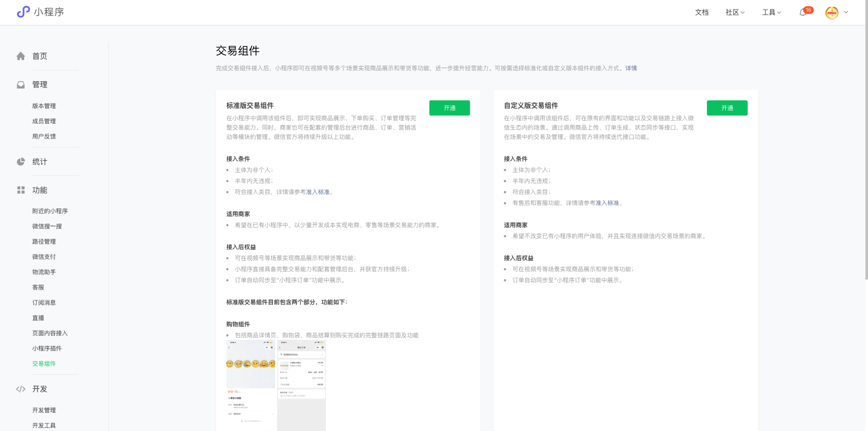
Task: Select 直播 in the 功能 list
Action: [38, 318]
